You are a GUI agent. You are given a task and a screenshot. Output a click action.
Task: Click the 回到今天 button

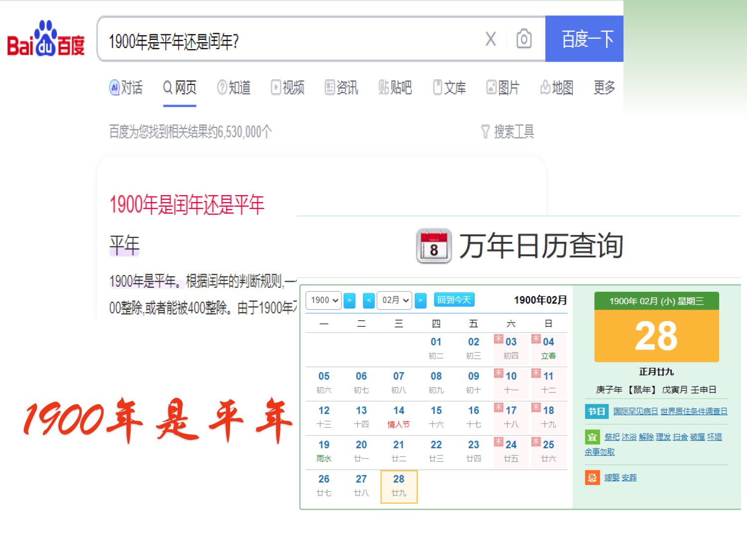click(454, 300)
